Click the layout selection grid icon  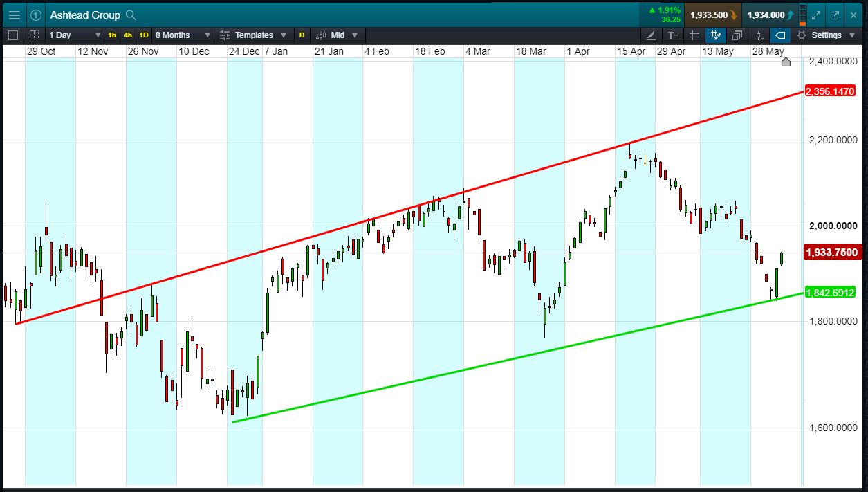(34, 35)
